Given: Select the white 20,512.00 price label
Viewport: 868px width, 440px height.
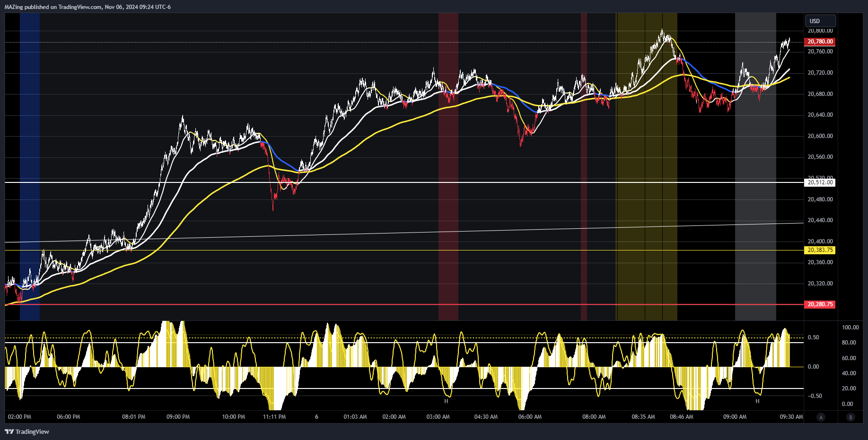Looking at the screenshot, I should coord(820,182).
